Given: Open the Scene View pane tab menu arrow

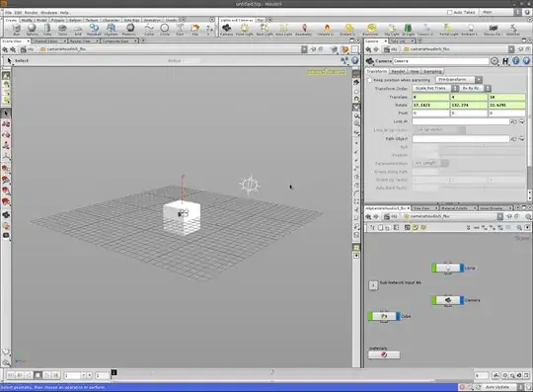Looking at the screenshot, I should pos(29,41).
